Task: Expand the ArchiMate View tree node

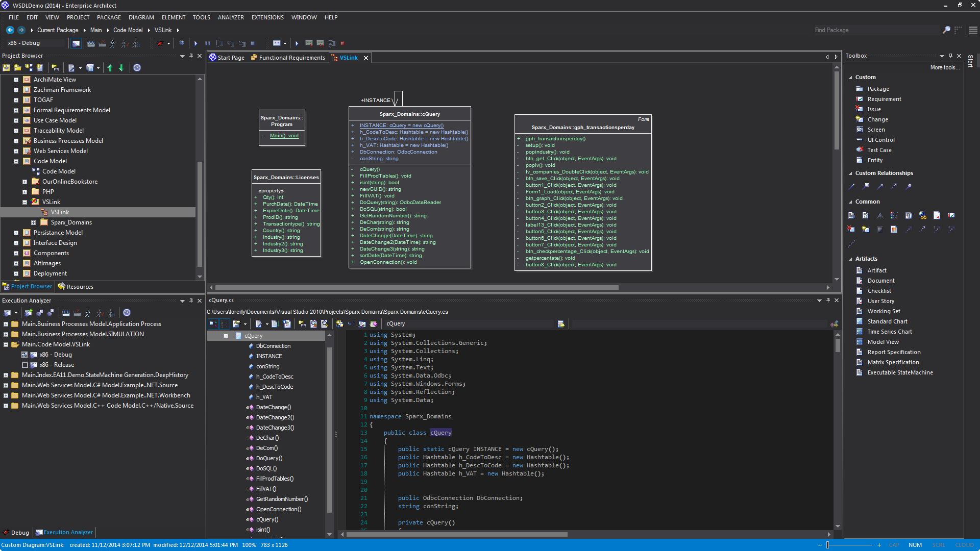Action: click(x=16, y=80)
